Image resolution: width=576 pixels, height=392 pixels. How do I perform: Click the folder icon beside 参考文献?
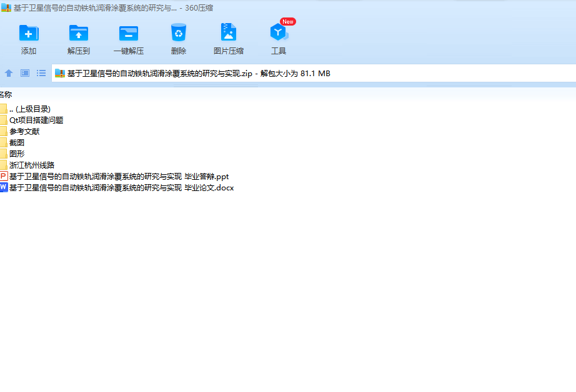(4, 132)
